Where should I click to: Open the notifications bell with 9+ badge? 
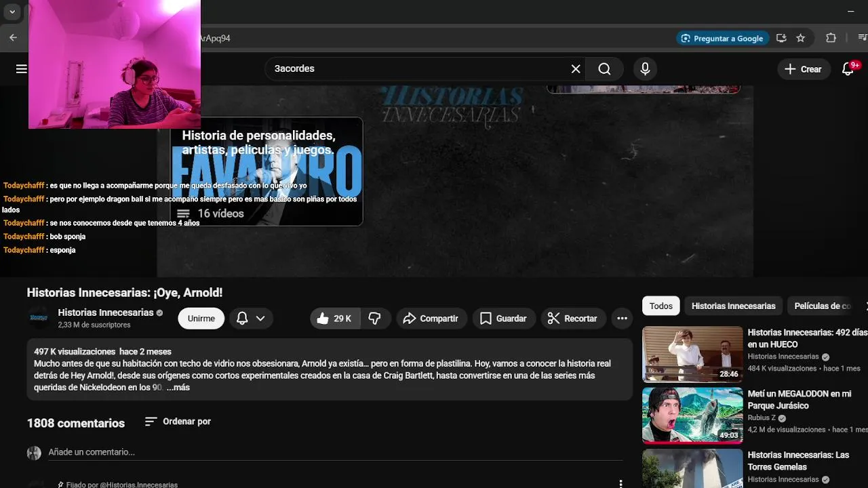pos(848,69)
